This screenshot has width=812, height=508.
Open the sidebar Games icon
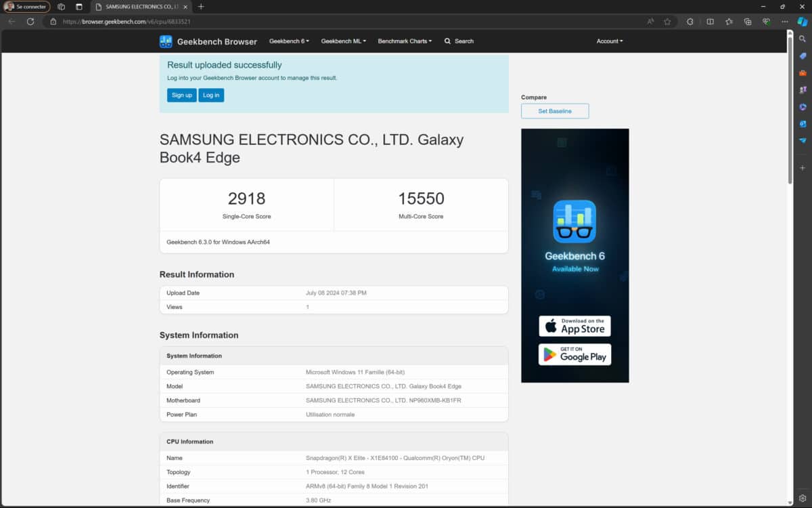[x=803, y=89]
